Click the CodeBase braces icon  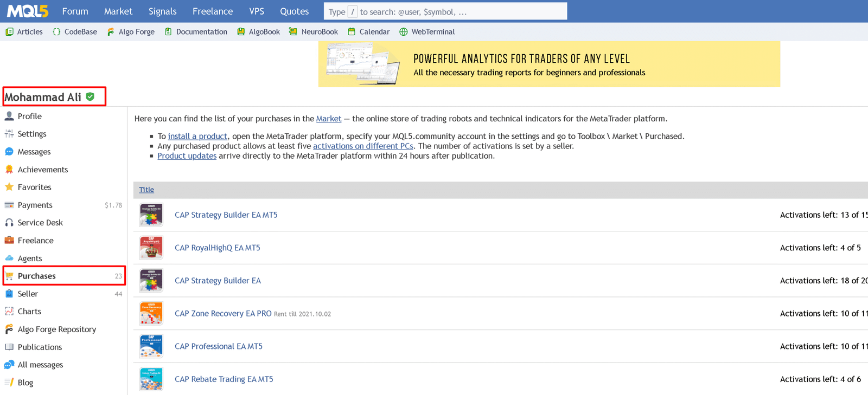tap(56, 32)
